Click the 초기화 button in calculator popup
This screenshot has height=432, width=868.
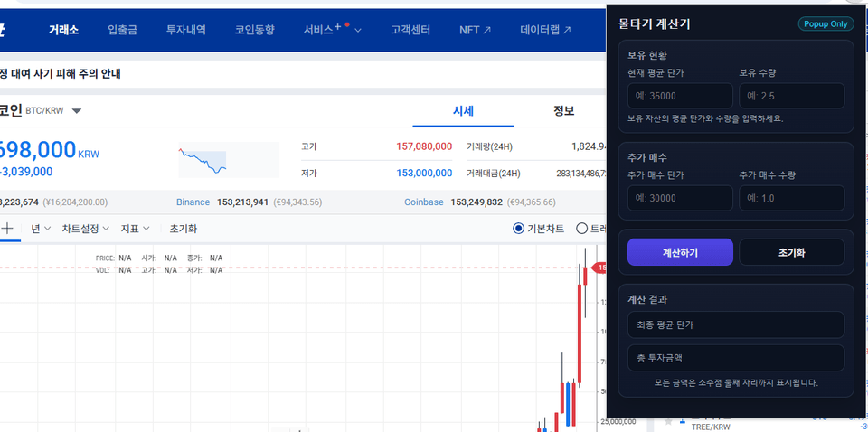coord(792,252)
